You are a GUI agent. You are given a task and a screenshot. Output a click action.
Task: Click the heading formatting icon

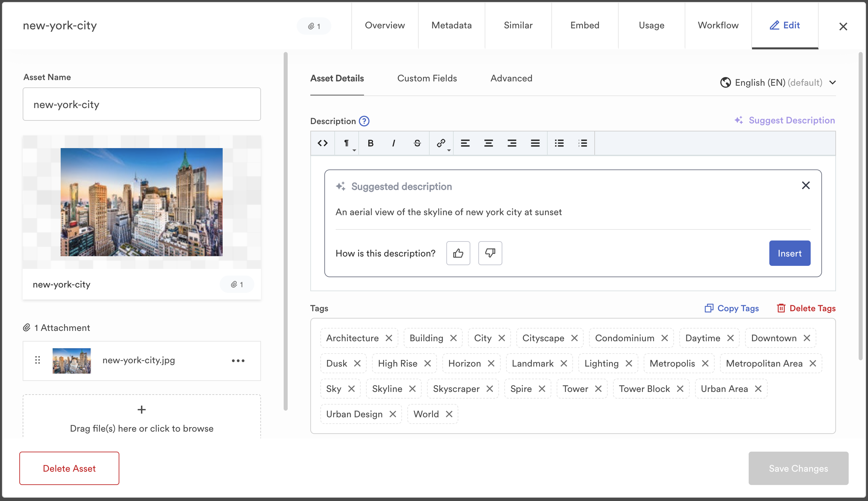click(346, 143)
